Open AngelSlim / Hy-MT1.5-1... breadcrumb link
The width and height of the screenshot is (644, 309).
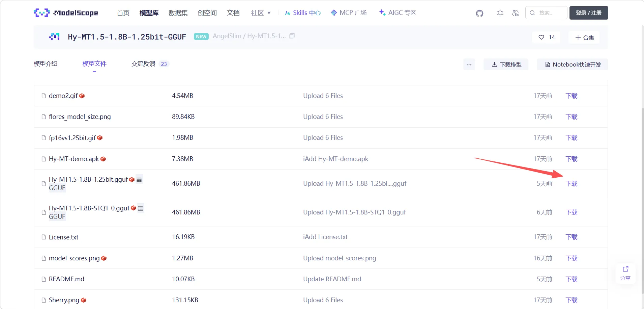tap(249, 36)
